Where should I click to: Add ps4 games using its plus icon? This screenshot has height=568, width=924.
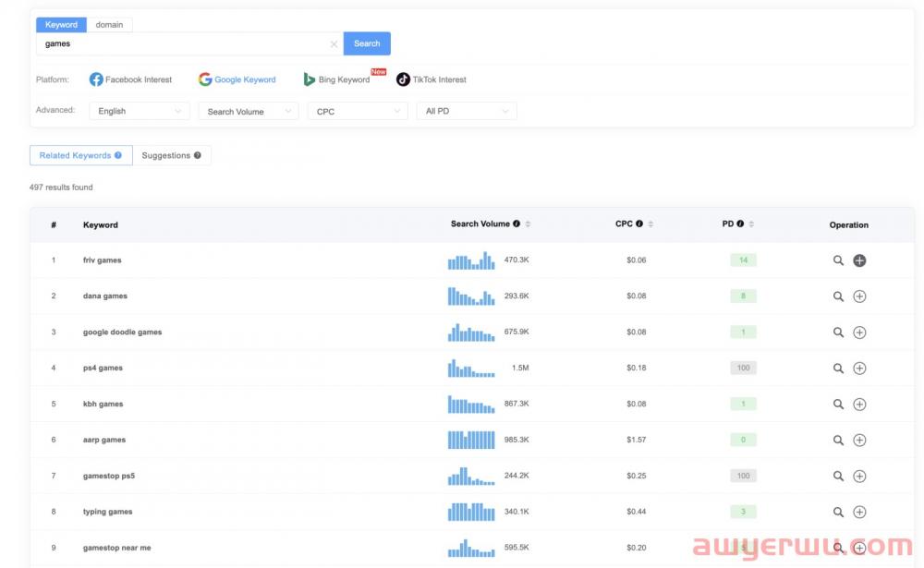[x=859, y=367]
